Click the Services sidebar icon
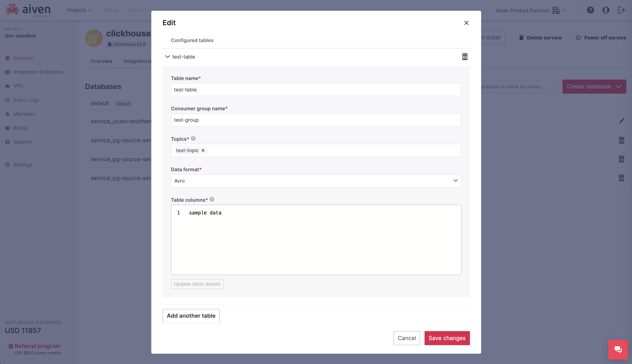Viewport: 632px width, 364px height. (7, 58)
